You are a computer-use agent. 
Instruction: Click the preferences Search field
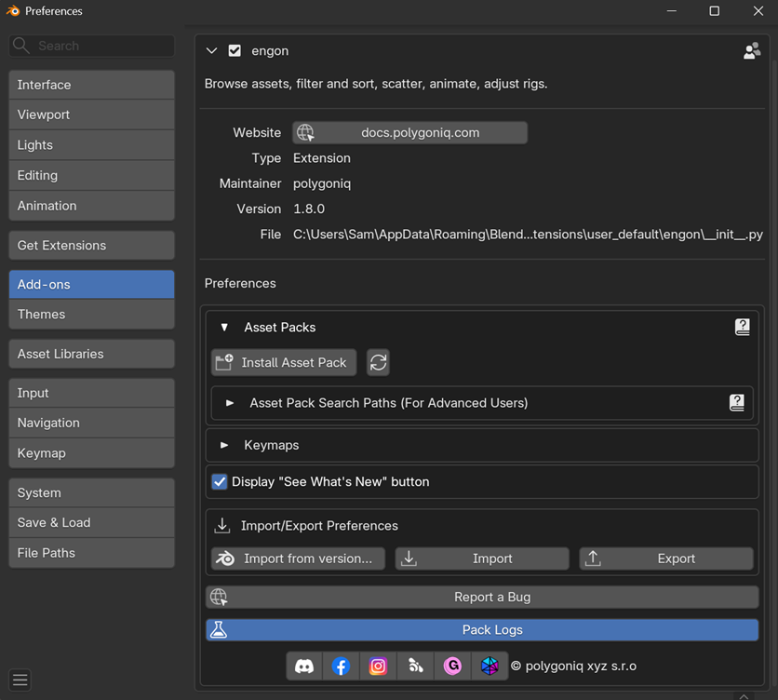pos(92,46)
